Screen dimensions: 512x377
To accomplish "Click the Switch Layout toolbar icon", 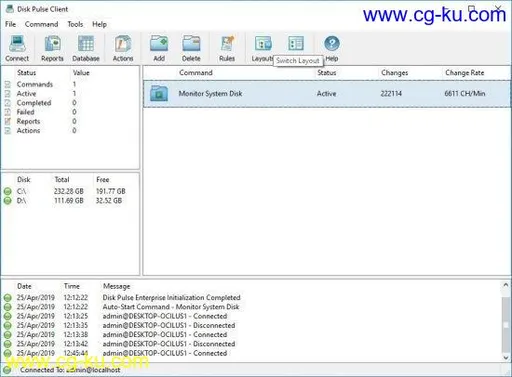I will (x=296, y=43).
